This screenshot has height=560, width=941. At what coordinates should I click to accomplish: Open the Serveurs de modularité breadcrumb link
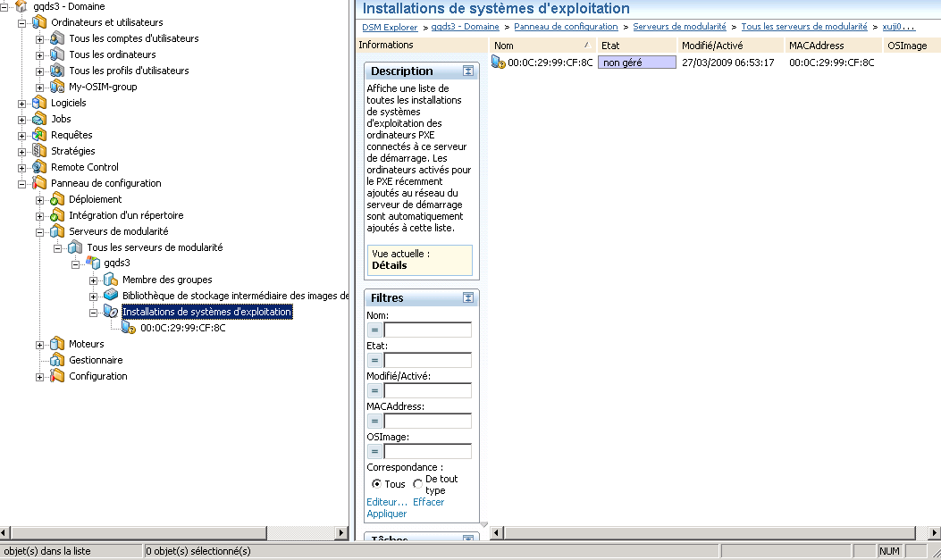(679, 27)
